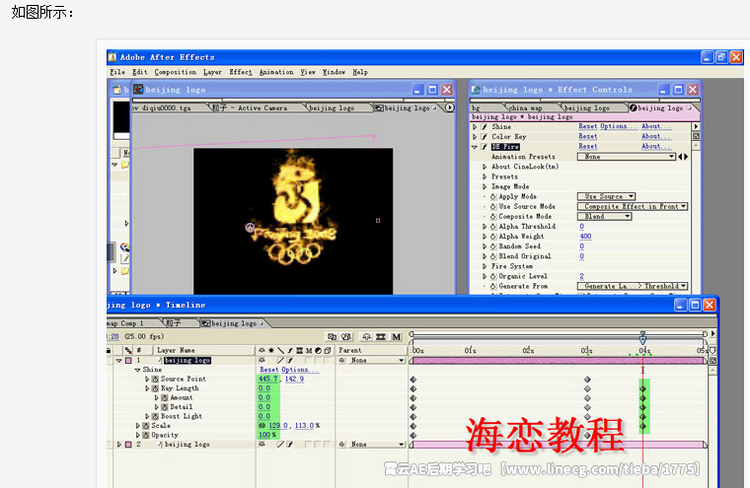750x488 pixels.
Task: Collapse layer 1 beijing logo in the timeline
Action: pos(119,360)
